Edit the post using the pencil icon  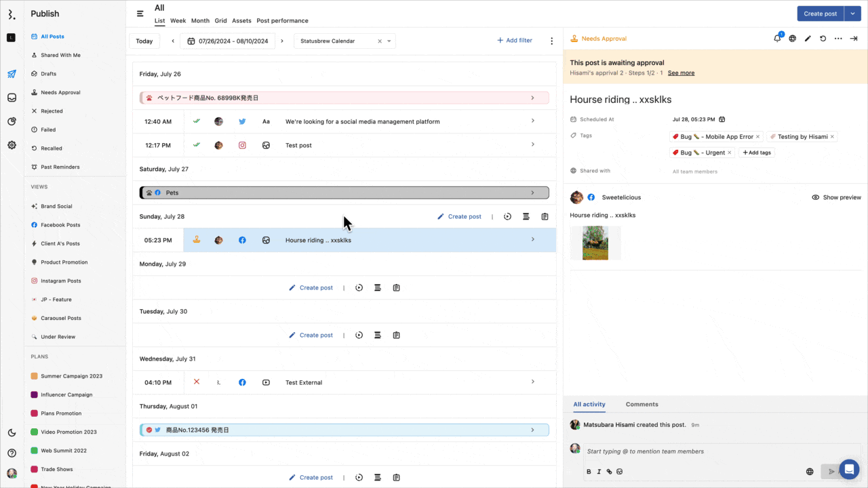(x=808, y=39)
